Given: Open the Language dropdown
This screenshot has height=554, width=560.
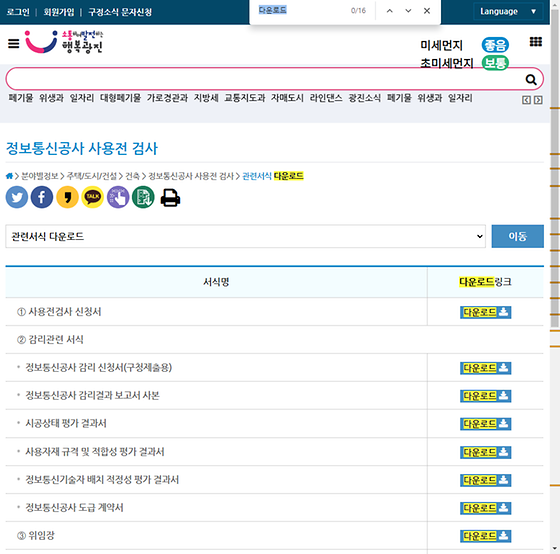Looking at the screenshot, I should tap(508, 11).
